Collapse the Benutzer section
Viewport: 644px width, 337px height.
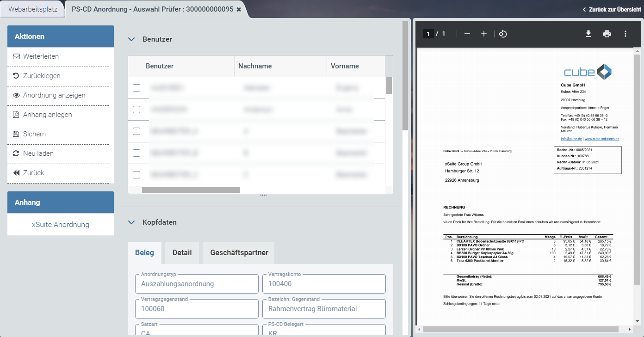131,39
